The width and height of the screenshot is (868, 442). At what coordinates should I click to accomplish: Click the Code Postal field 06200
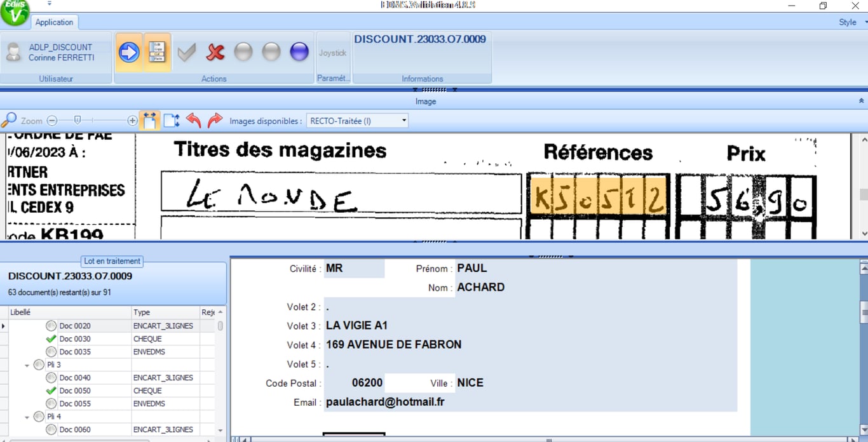coord(354,383)
